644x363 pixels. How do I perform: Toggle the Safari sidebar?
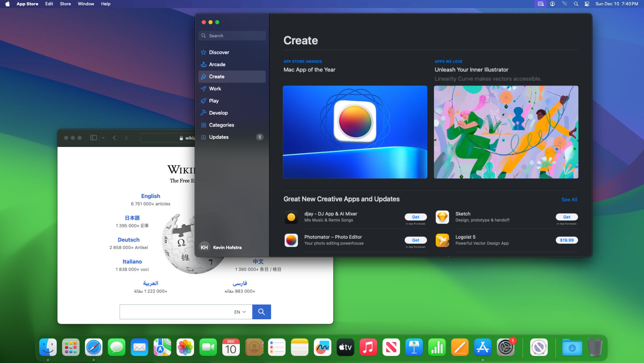(93, 138)
